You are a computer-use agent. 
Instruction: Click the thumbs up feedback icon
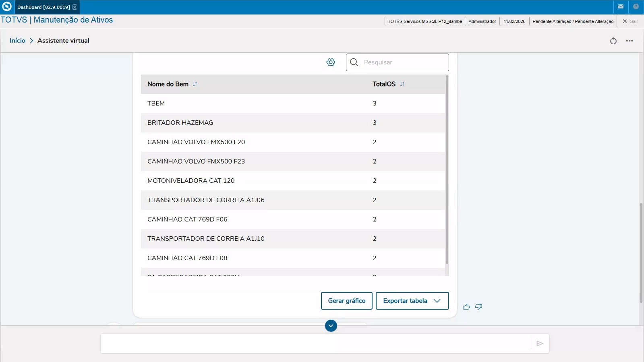pos(466,307)
